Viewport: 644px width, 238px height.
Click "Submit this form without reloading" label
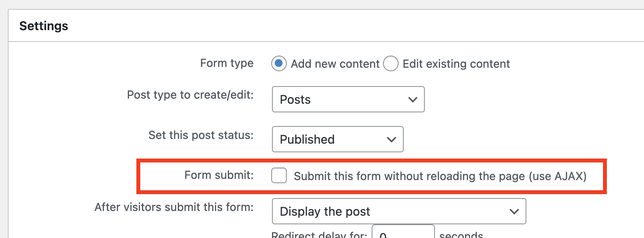tap(440, 176)
